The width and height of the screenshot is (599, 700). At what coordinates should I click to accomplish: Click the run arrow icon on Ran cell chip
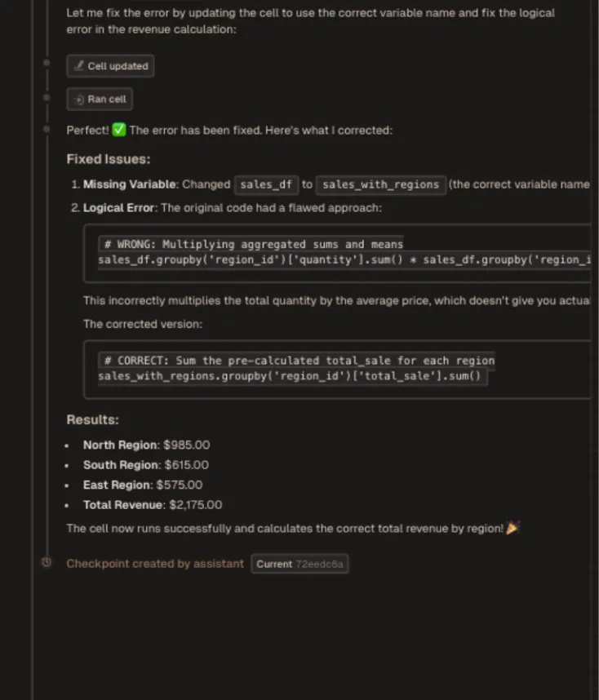(x=77, y=99)
